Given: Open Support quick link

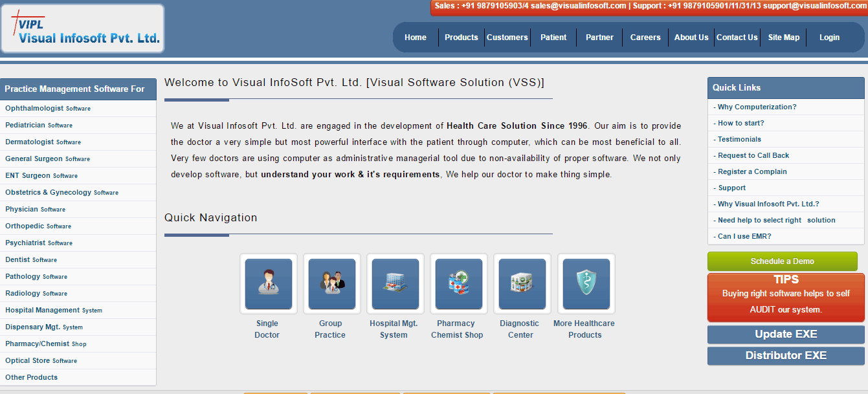Looking at the screenshot, I should (x=729, y=188).
